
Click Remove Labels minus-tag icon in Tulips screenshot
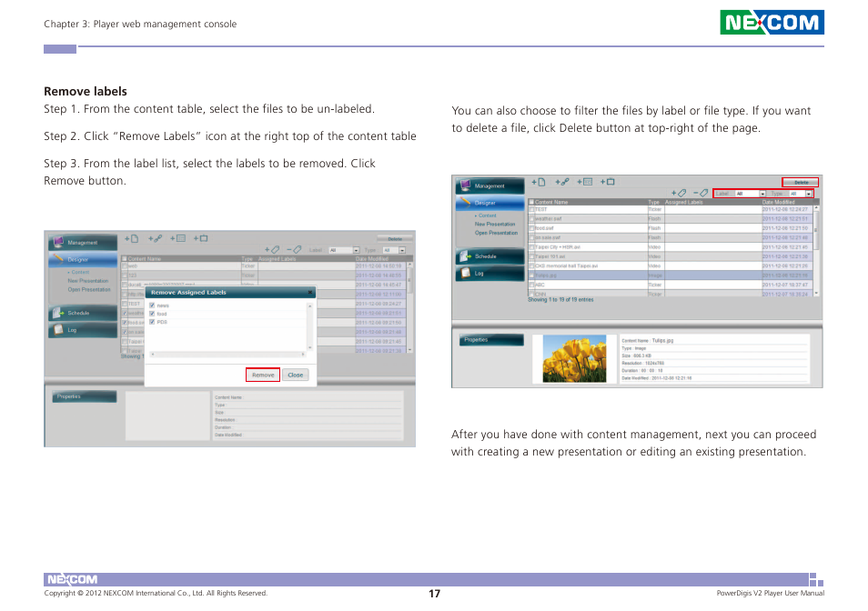701,193
